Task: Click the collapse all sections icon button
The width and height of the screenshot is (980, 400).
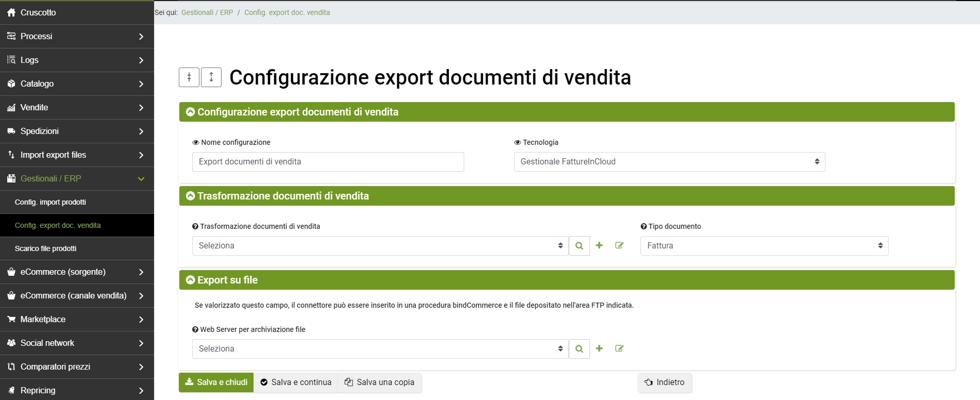Action: click(189, 77)
